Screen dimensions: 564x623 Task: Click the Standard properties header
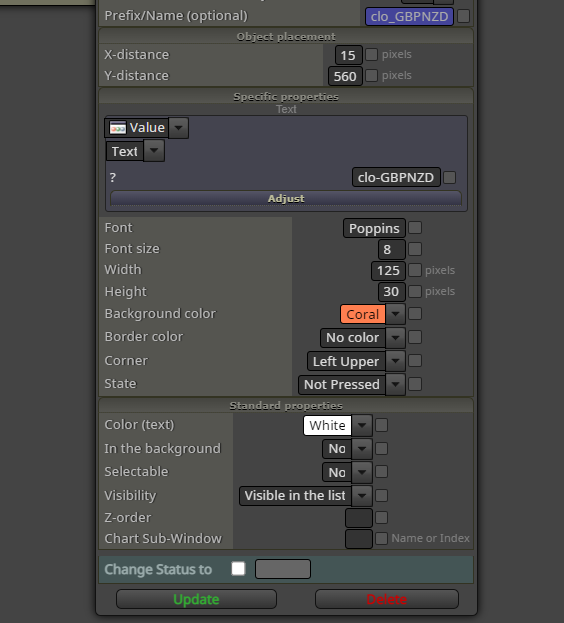point(286,406)
